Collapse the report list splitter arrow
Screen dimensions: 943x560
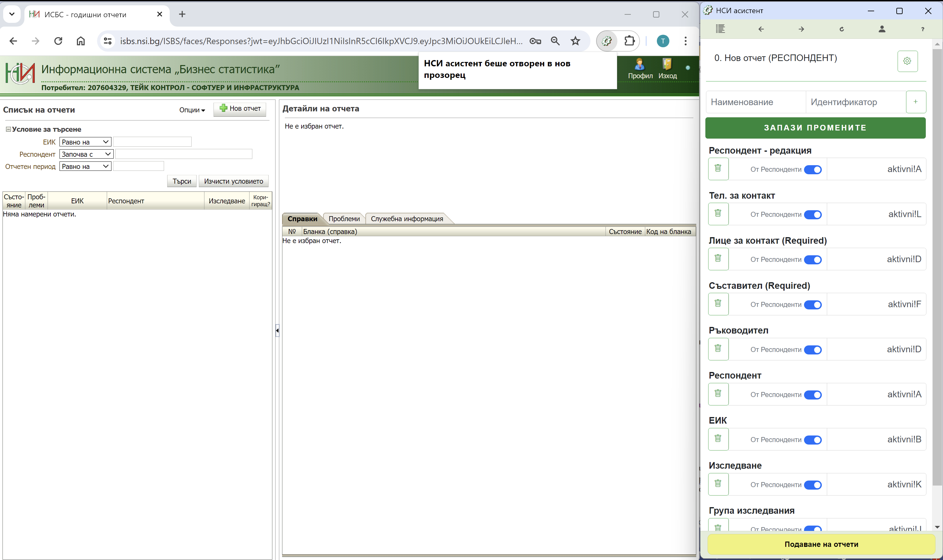(x=277, y=331)
